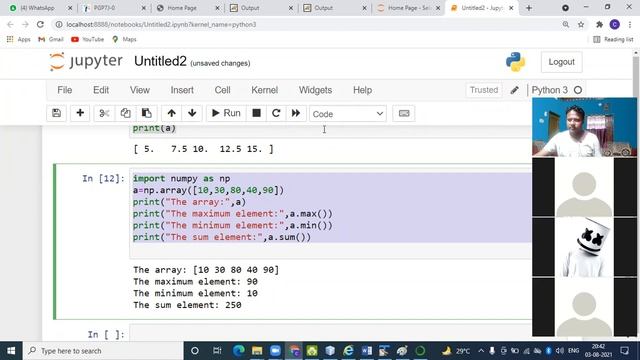Open the Cell menu
Viewport: 640px width, 360px height.
click(x=222, y=90)
